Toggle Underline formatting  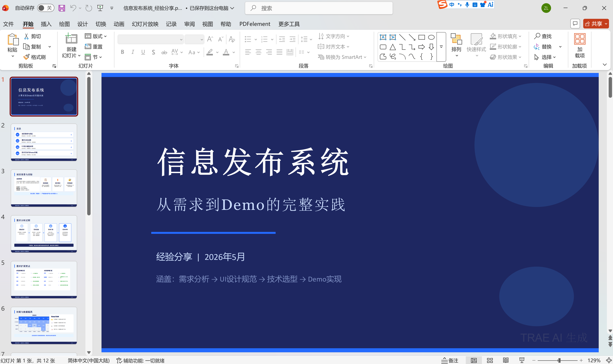143,52
